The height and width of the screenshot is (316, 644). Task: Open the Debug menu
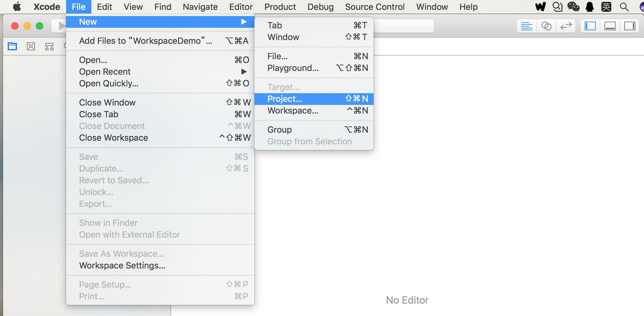320,7
